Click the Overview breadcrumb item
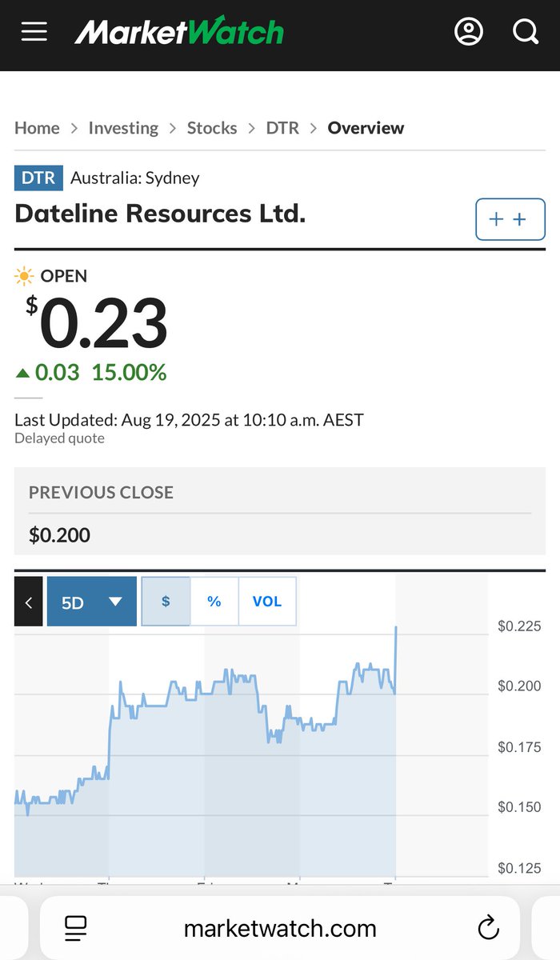The width and height of the screenshot is (560, 960). pos(366,128)
